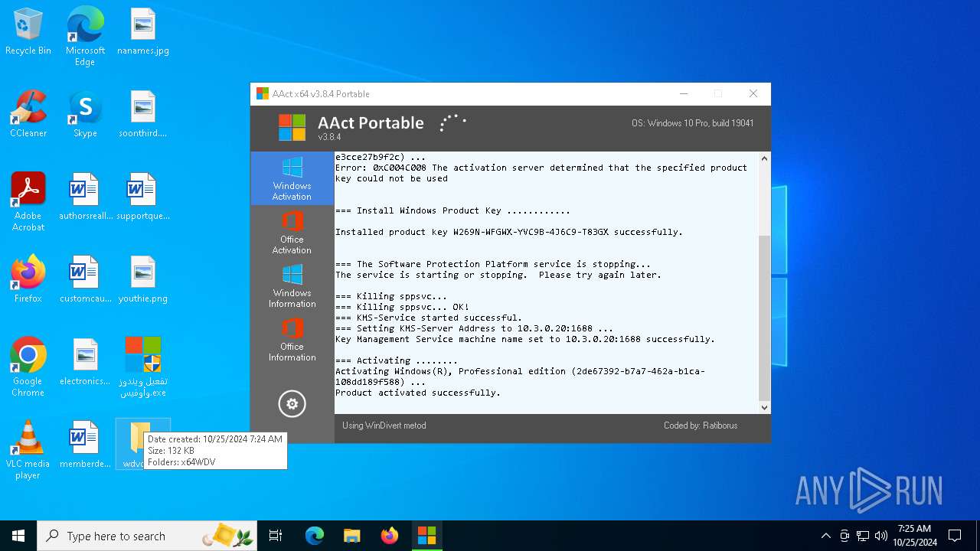Click up arrow of AAct log scrollbar

[x=764, y=158]
